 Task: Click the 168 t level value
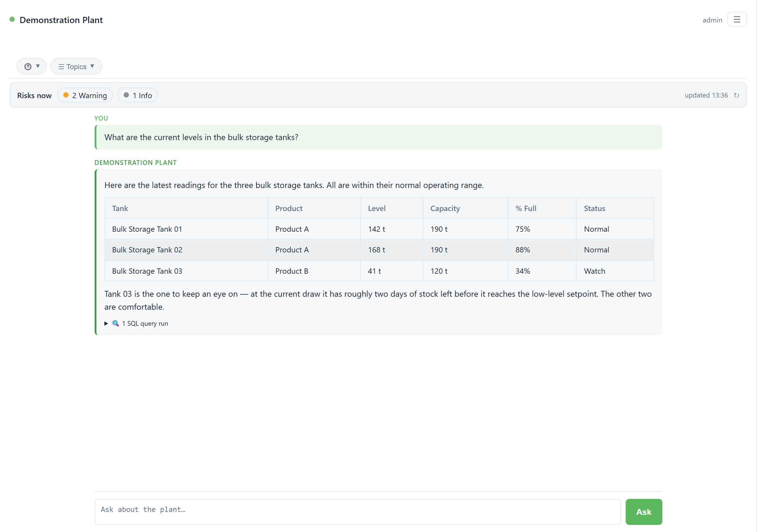coord(376,250)
